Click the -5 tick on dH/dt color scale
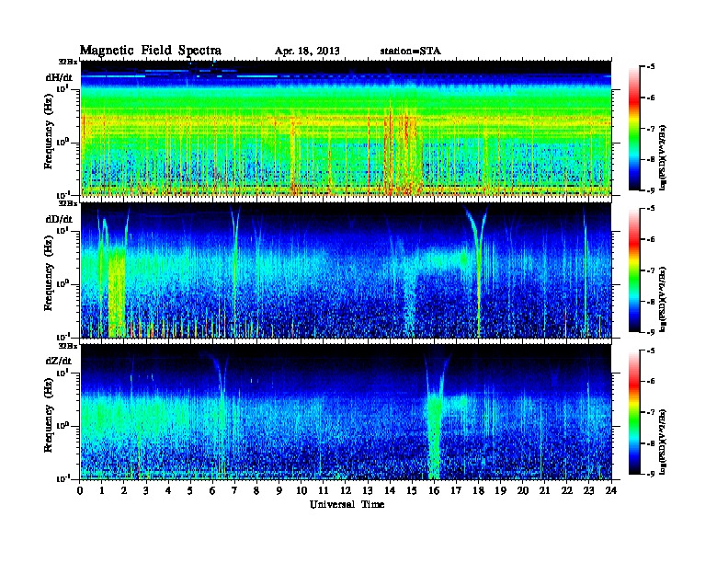 [651, 67]
